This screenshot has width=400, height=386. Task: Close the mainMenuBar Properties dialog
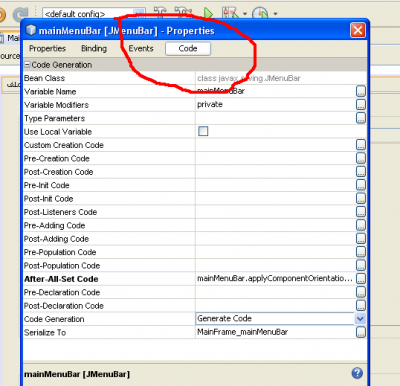pos(358,30)
